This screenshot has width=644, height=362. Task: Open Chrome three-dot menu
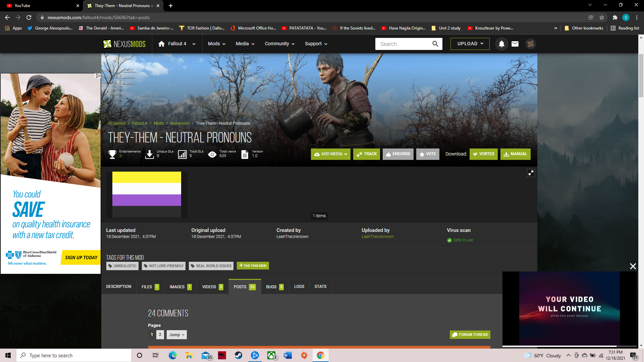pos(637,17)
